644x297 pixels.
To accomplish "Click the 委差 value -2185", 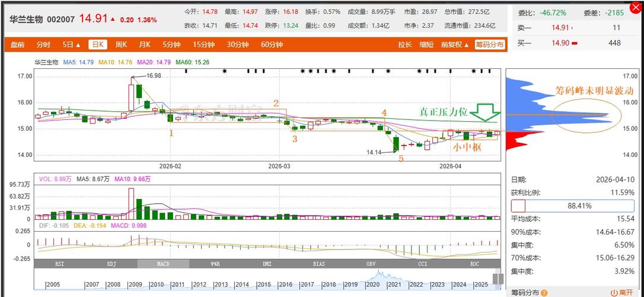I will (x=615, y=12).
